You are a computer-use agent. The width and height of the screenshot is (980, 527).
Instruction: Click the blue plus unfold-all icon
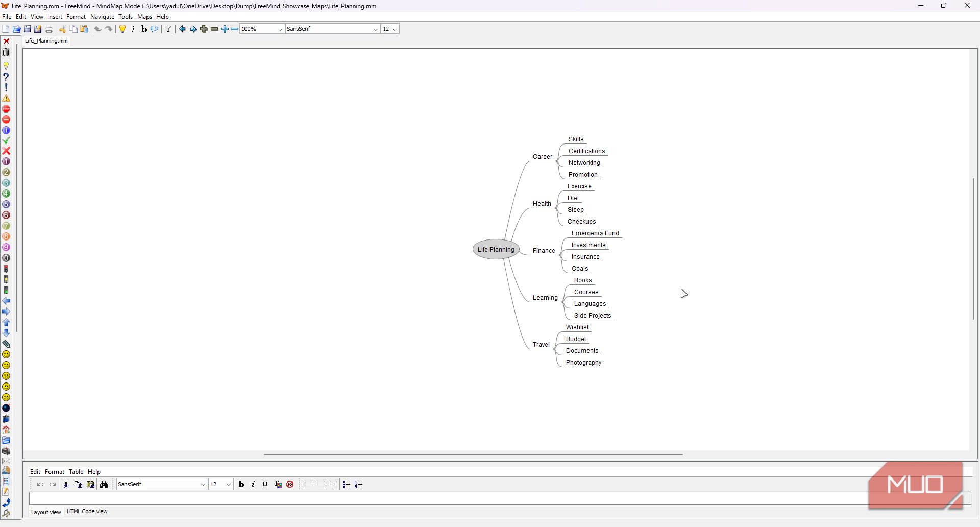click(x=225, y=29)
